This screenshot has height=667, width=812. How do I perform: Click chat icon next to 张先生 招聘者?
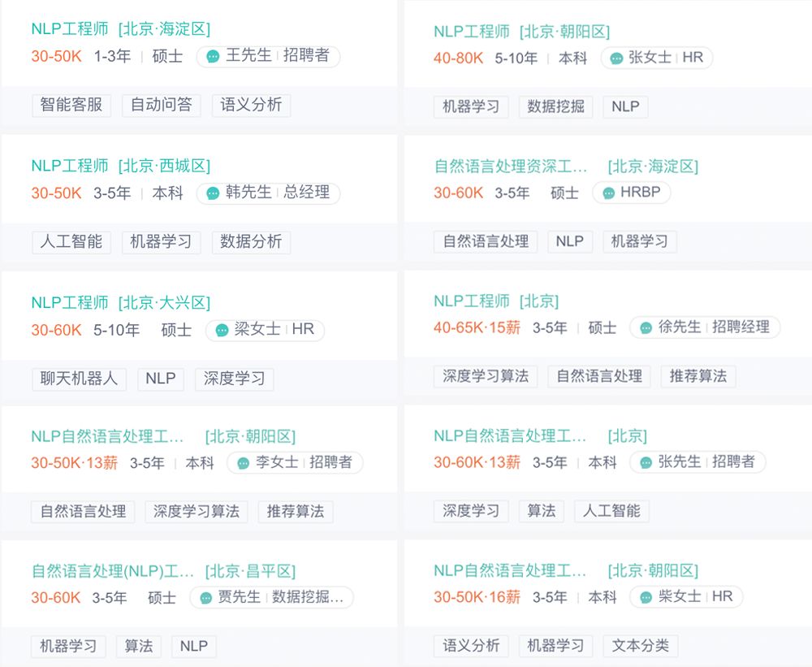point(646,463)
